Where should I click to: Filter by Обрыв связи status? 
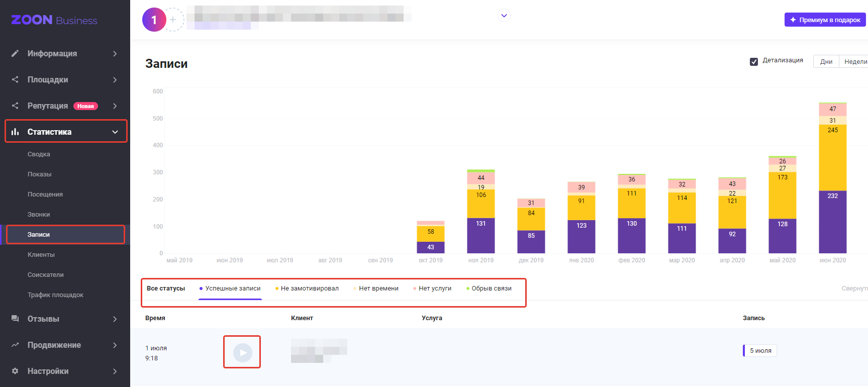coord(489,288)
